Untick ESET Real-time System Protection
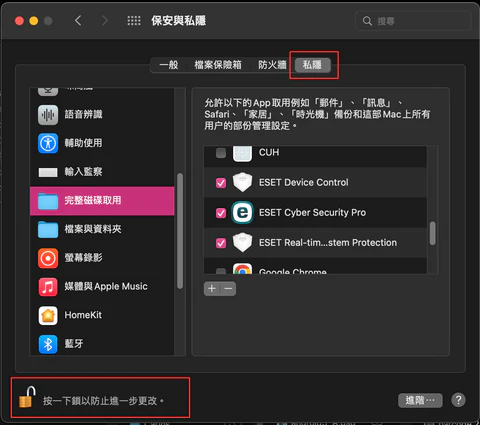This screenshot has height=425, width=480. [x=221, y=243]
